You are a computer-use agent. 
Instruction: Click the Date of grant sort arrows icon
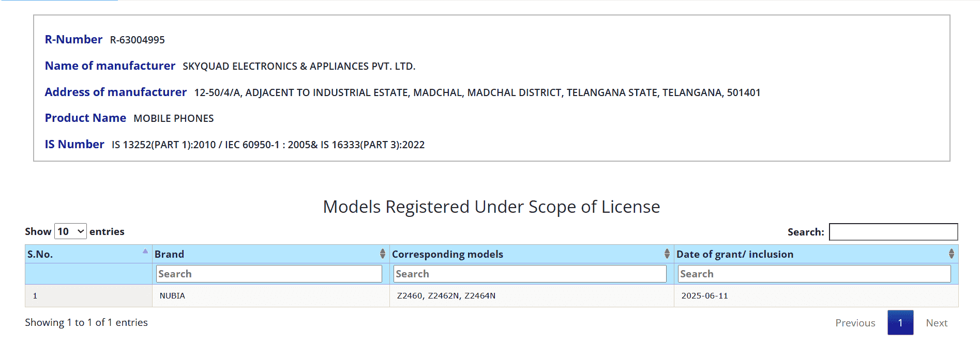coord(952,254)
